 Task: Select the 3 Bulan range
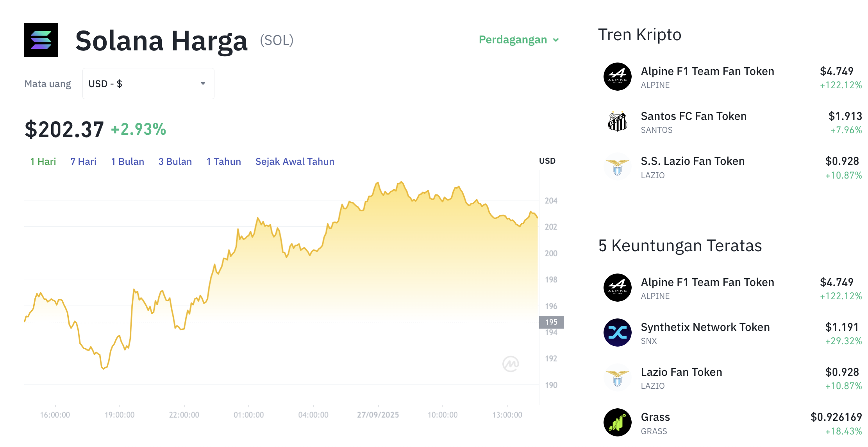175,161
